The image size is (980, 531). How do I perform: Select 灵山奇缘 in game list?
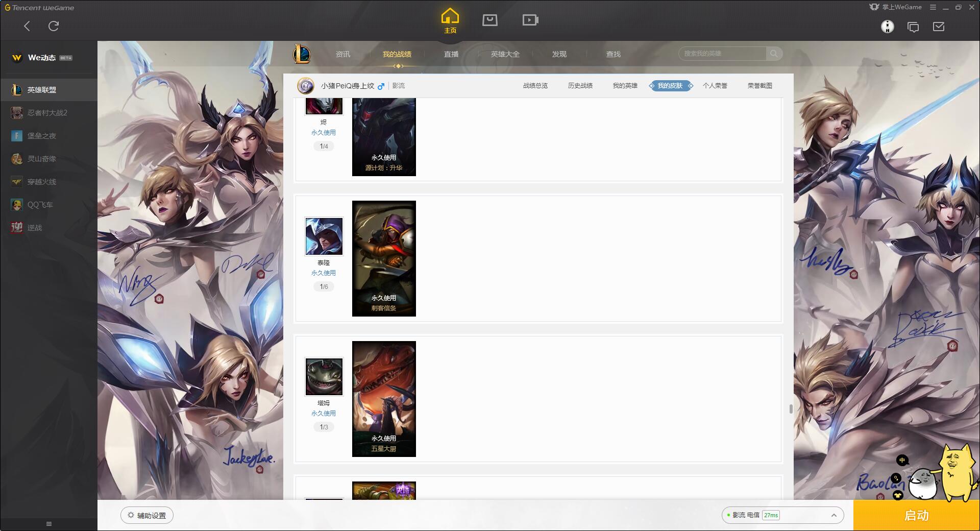(48, 159)
